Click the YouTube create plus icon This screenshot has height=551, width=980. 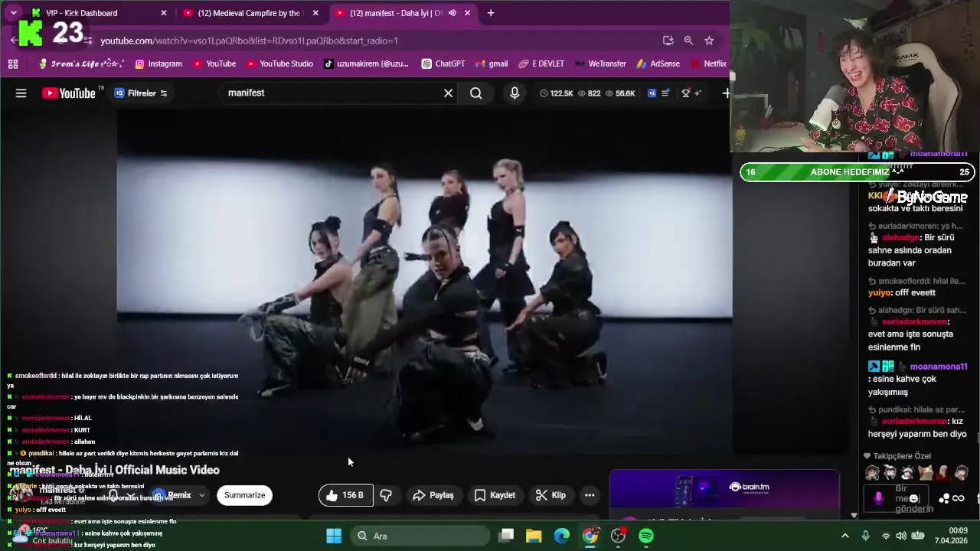pyautogui.click(x=725, y=93)
